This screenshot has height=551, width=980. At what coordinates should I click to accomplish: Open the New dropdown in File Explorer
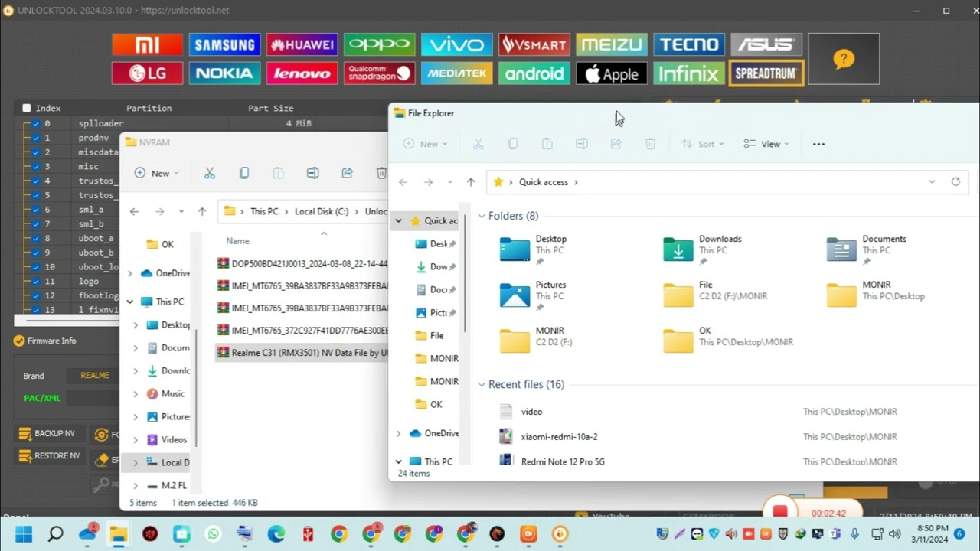click(x=426, y=143)
